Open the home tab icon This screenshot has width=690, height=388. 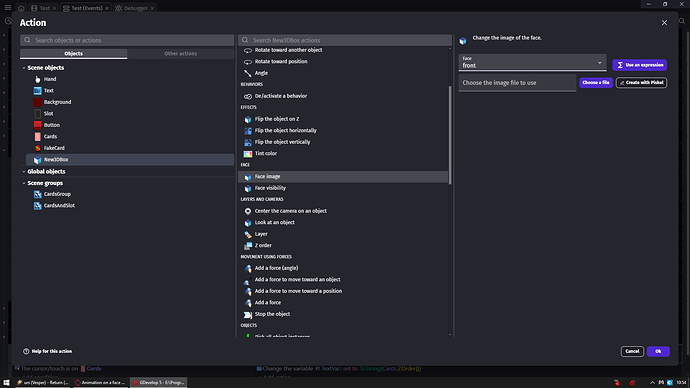[x=21, y=8]
